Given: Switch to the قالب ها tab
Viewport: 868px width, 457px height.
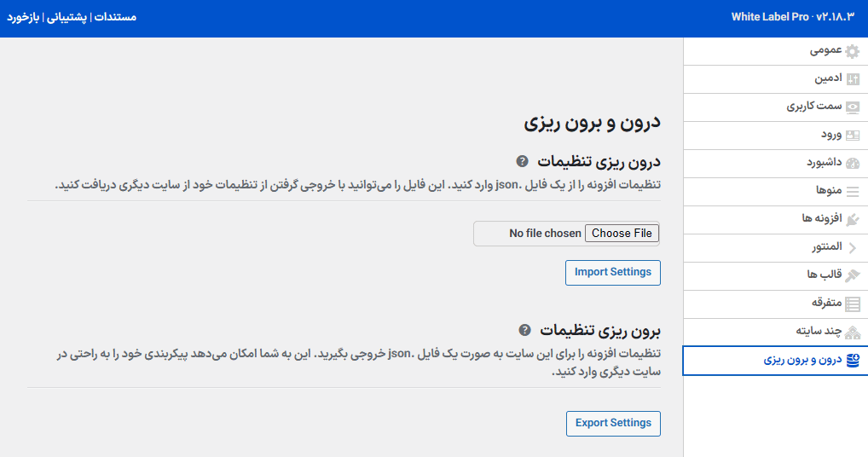Looking at the screenshot, I should tap(824, 275).
